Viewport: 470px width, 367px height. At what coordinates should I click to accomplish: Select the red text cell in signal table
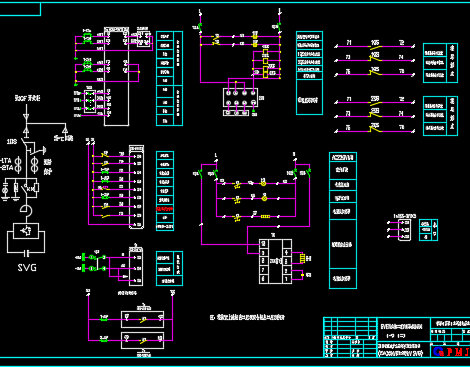[165, 209]
